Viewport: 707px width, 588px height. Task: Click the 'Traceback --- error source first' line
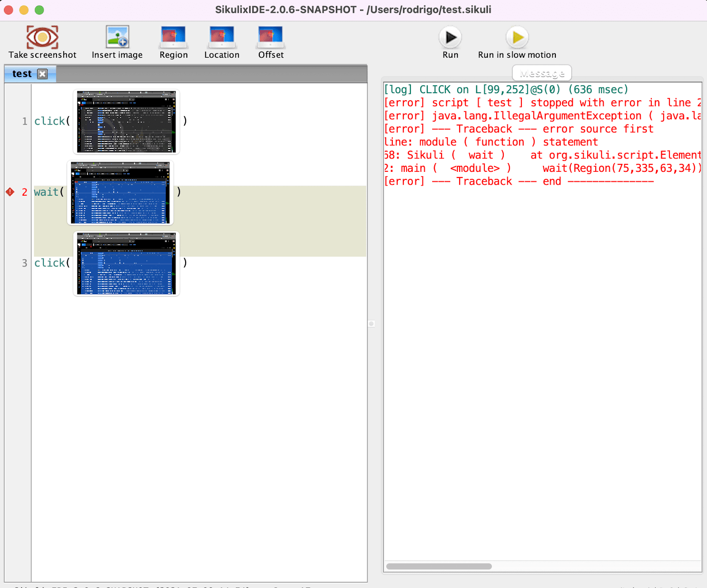click(x=519, y=129)
